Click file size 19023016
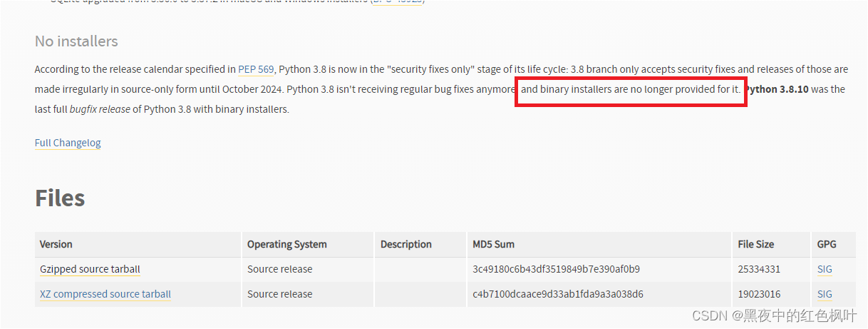 click(x=760, y=294)
